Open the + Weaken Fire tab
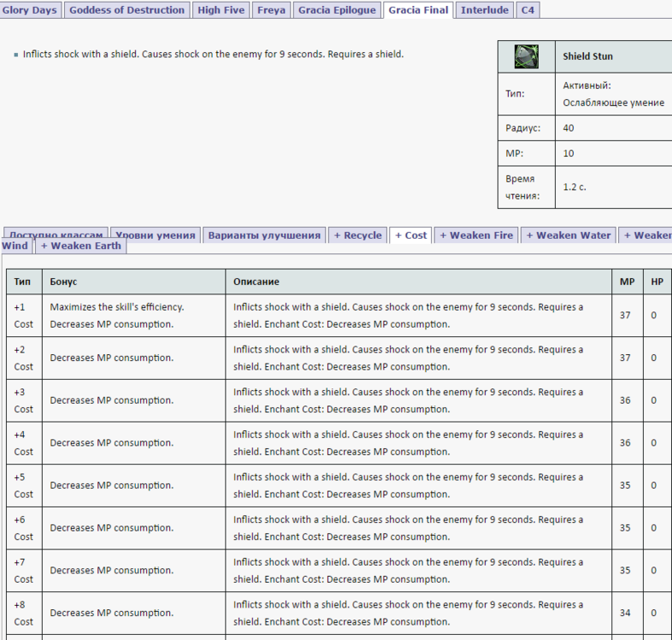The width and height of the screenshot is (672, 640). tap(476, 236)
